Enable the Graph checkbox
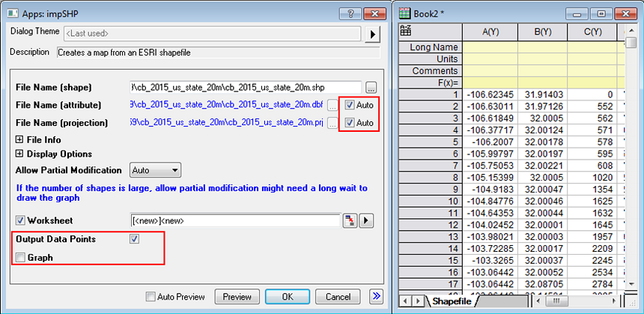This screenshot has height=314, width=644. 20,257
